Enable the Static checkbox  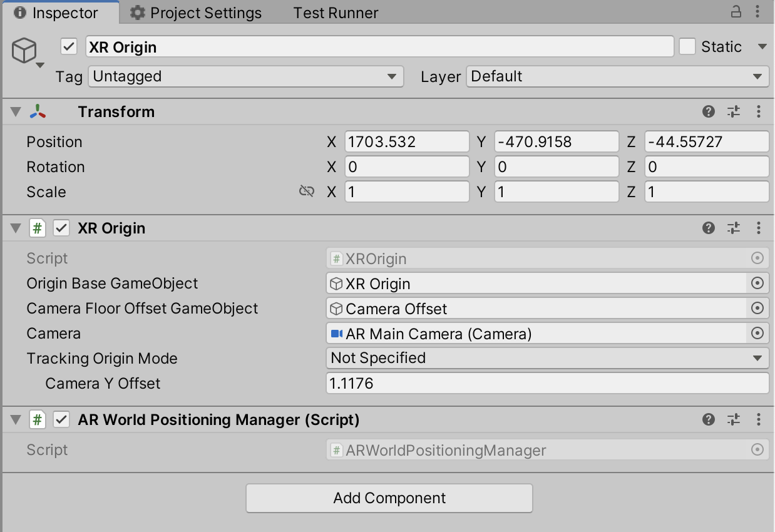click(x=687, y=46)
